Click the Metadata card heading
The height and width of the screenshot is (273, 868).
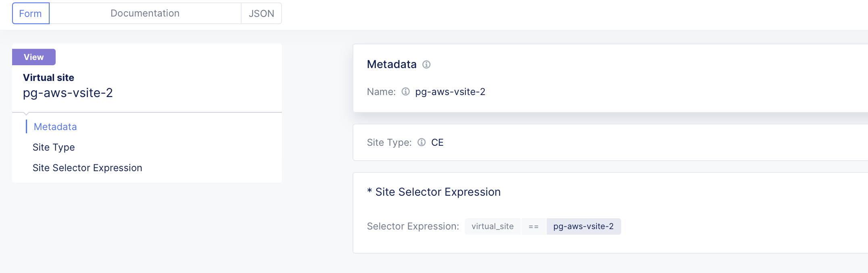[x=392, y=64]
